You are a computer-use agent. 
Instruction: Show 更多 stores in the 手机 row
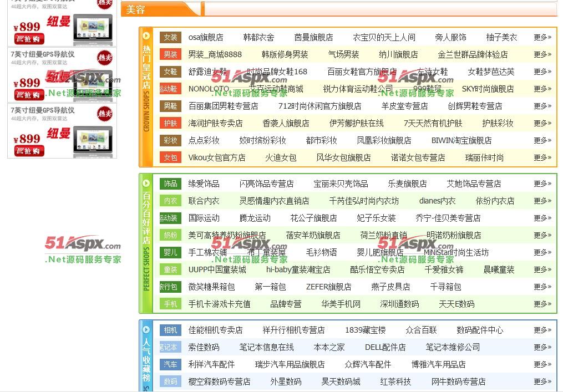(542, 304)
